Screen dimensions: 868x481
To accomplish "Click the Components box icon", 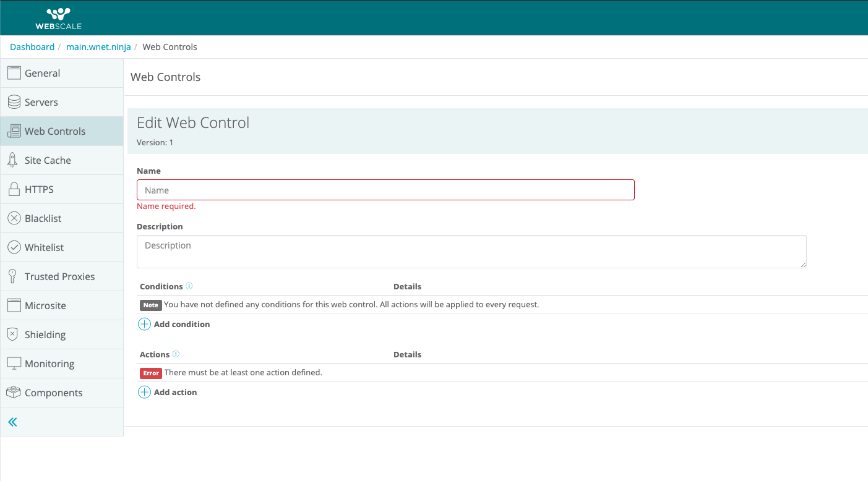I will click(14, 393).
